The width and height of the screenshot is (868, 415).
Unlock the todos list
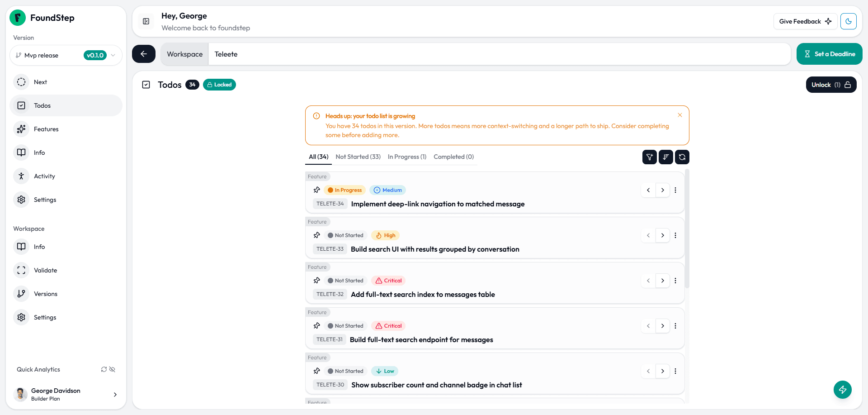pos(831,85)
